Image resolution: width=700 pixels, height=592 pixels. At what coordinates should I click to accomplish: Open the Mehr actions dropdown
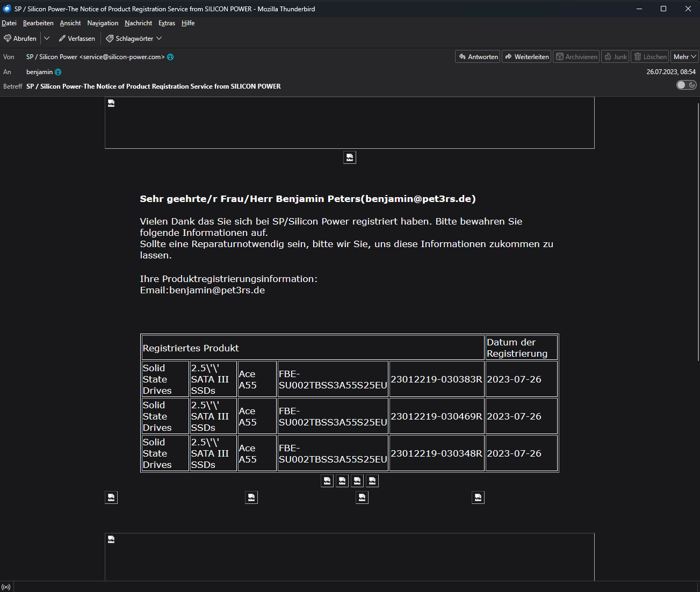684,57
